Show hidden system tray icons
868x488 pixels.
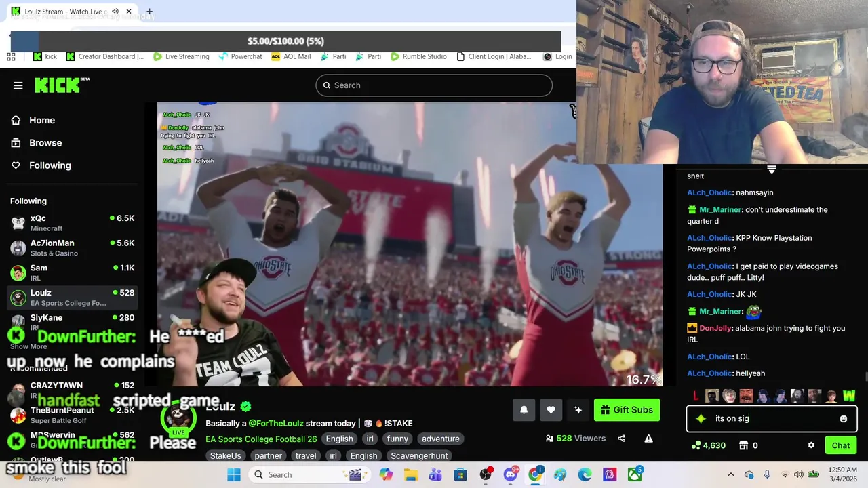tap(730, 474)
